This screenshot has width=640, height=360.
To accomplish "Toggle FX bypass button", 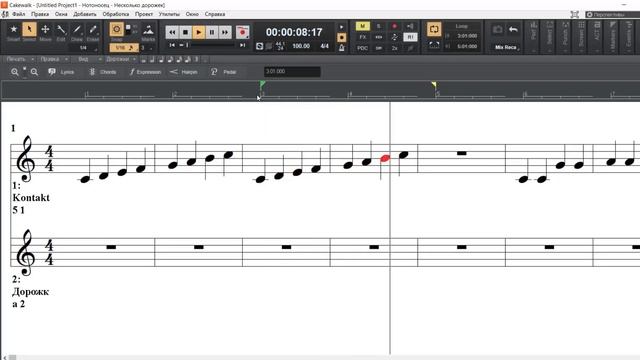I will click(x=362, y=37).
